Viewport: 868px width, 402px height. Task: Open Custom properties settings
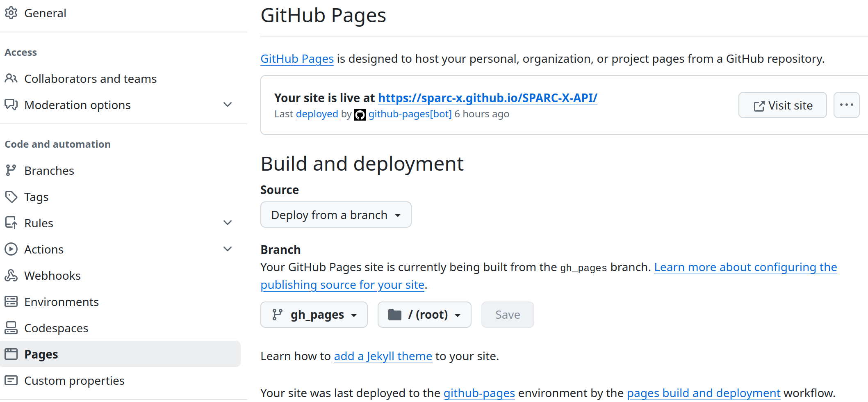[x=74, y=381]
